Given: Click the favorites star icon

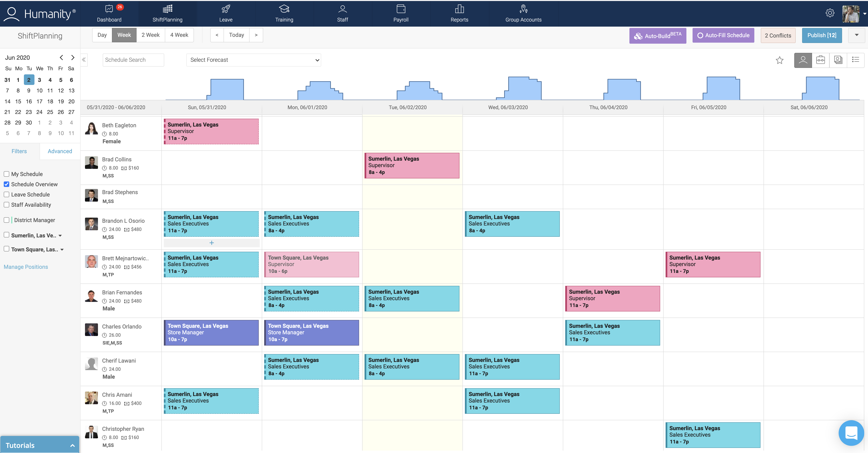Looking at the screenshot, I should click(779, 60).
